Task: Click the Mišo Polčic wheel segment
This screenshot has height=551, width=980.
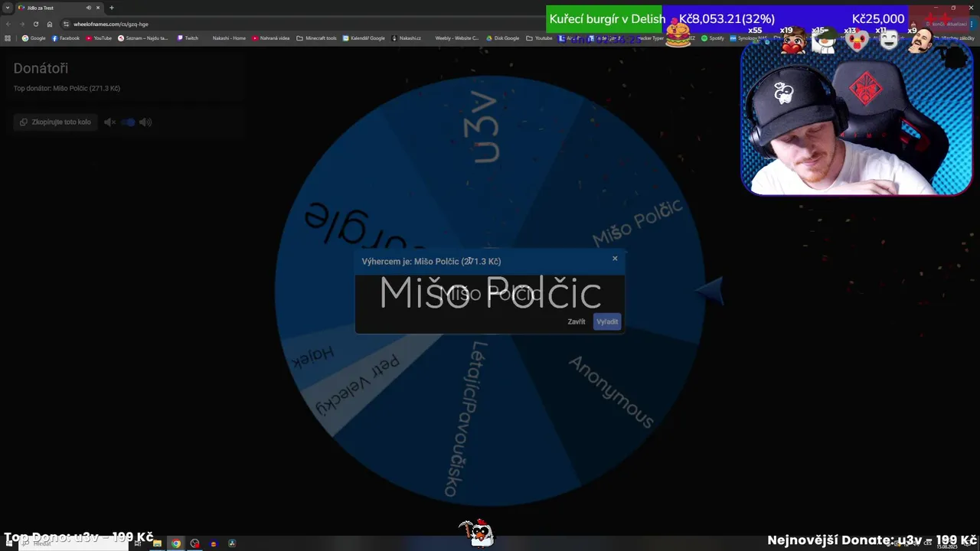Action: click(x=636, y=223)
